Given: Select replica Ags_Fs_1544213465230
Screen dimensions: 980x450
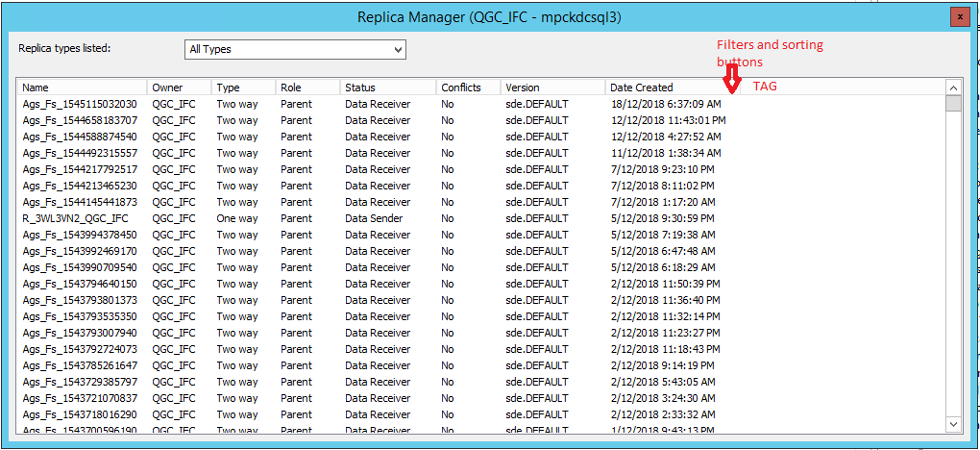Looking at the screenshot, I should coord(80,186).
